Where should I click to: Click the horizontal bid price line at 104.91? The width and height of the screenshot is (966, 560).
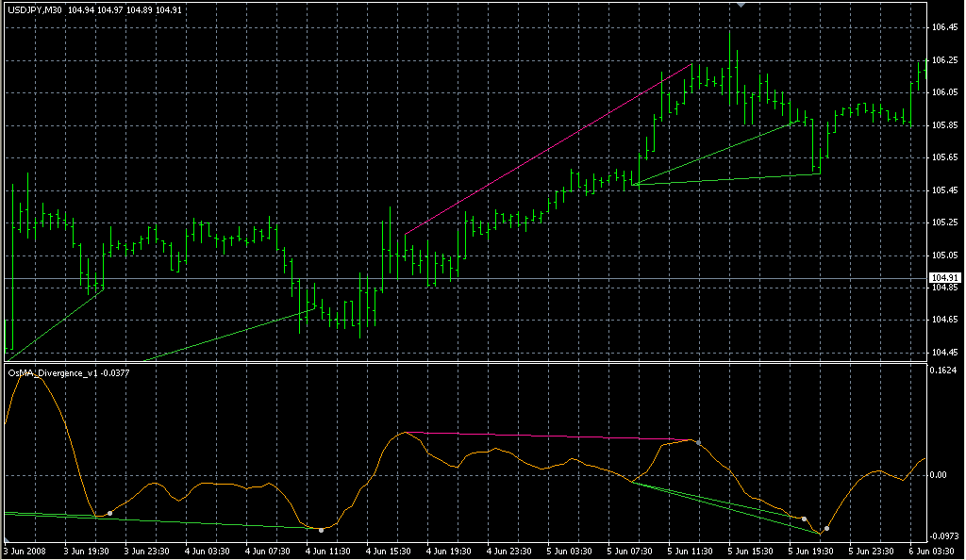tap(465, 279)
